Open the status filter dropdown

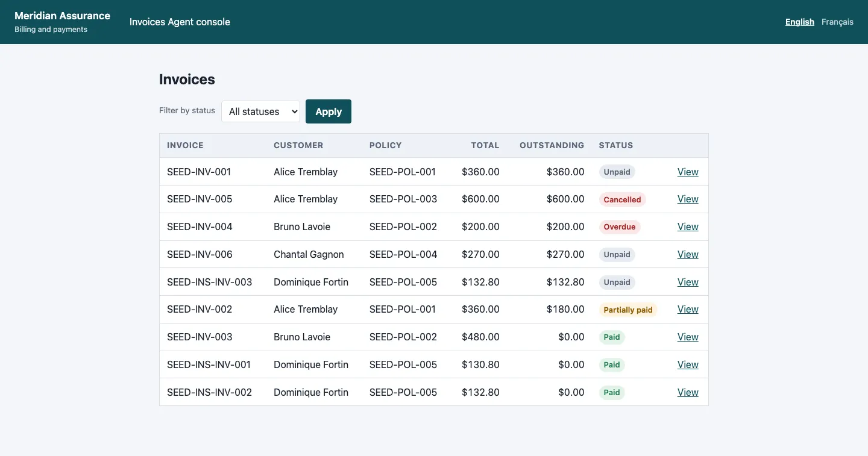(x=260, y=111)
